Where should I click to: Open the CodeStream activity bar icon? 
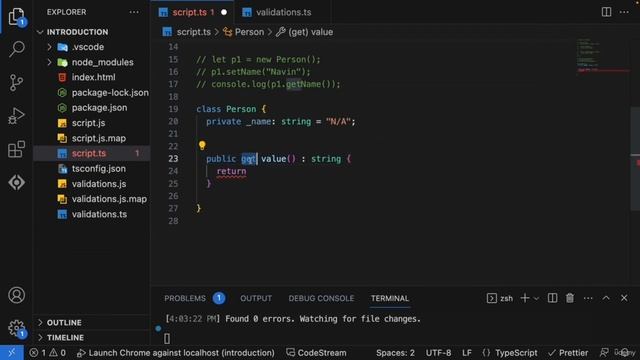16,182
